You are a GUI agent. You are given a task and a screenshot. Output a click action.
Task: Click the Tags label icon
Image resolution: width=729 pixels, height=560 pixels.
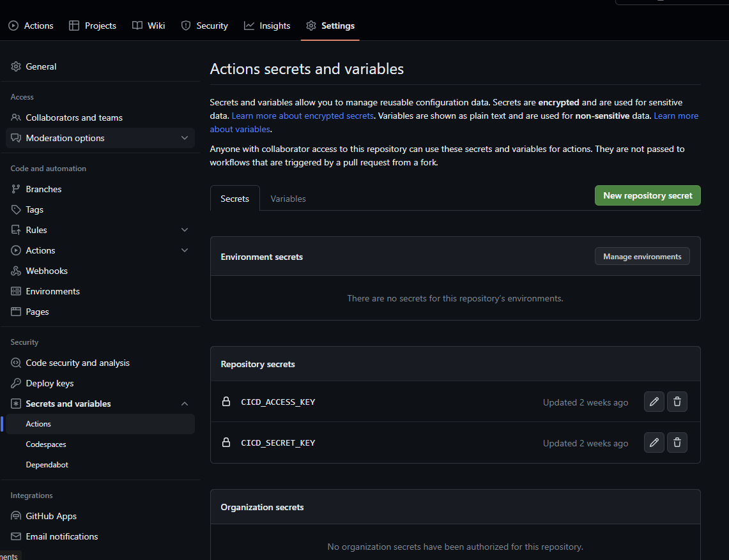[x=16, y=209]
